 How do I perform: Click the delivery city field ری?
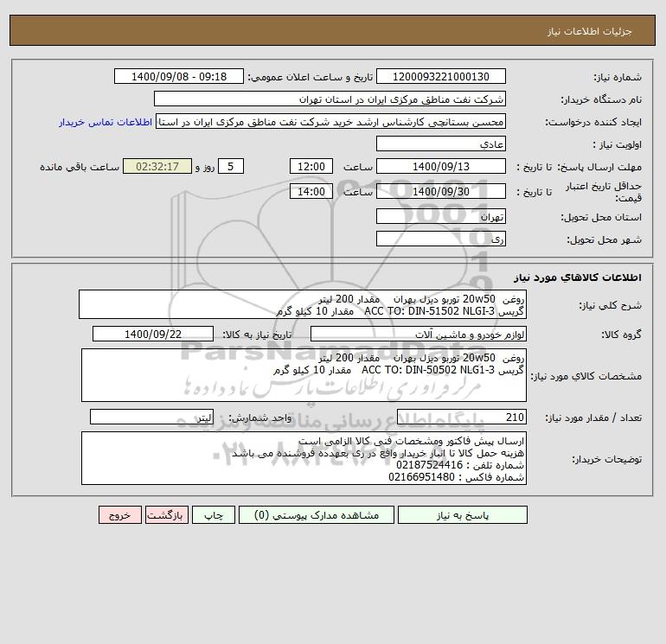[x=441, y=239]
